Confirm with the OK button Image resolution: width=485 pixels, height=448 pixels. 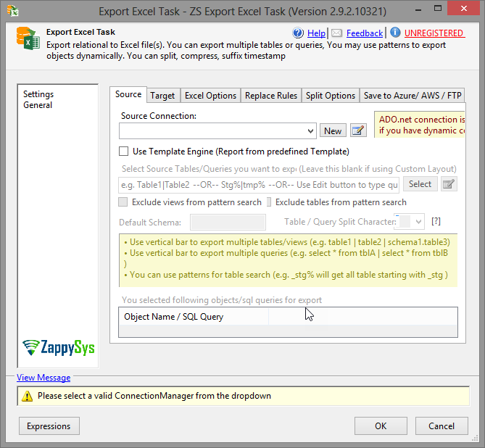[381, 426]
